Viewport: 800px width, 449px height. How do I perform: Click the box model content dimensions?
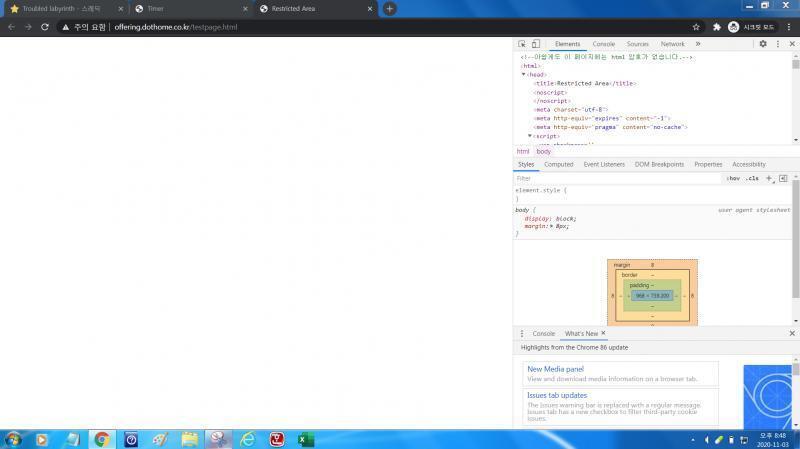tap(652, 296)
